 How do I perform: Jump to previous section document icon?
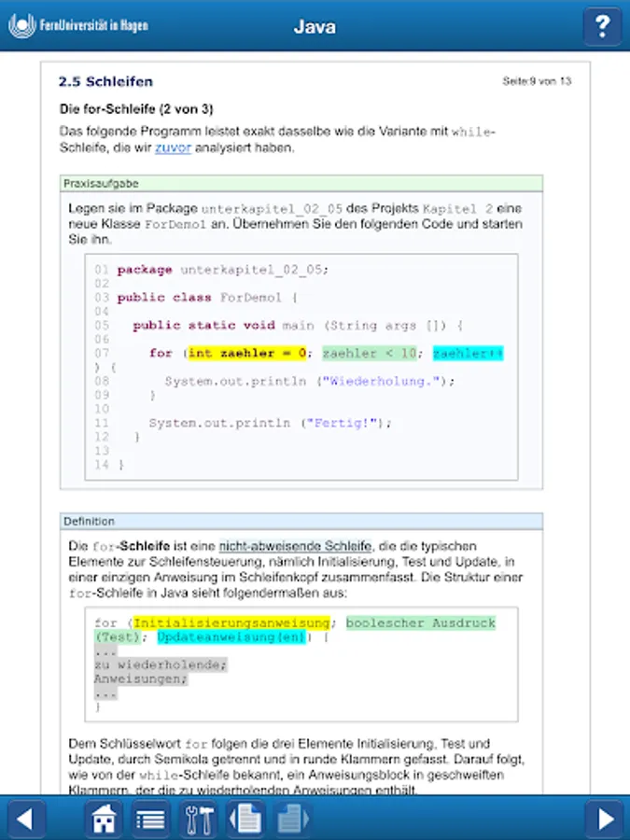click(x=245, y=819)
